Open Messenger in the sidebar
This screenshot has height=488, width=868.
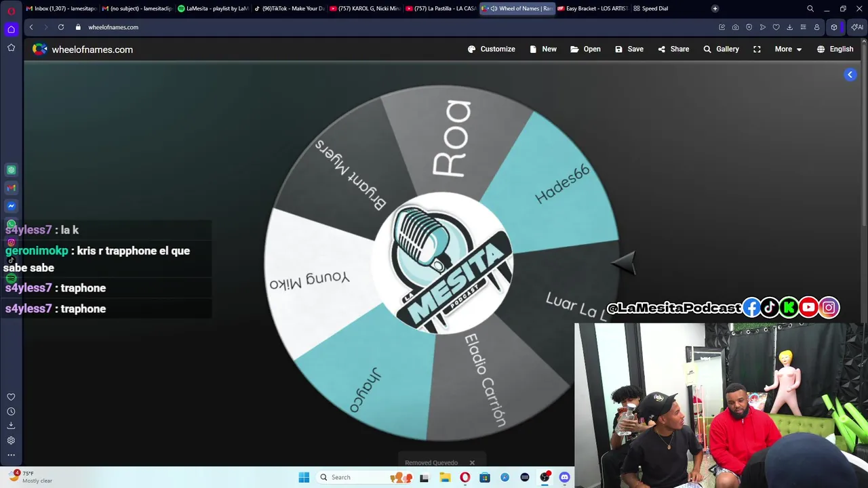[x=11, y=206]
